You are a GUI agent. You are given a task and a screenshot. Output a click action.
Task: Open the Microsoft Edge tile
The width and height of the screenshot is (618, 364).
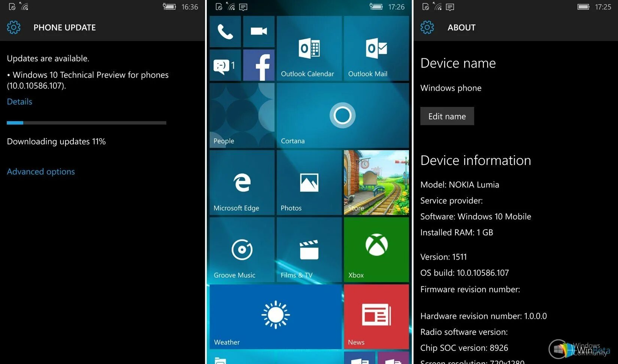tap(242, 183)
